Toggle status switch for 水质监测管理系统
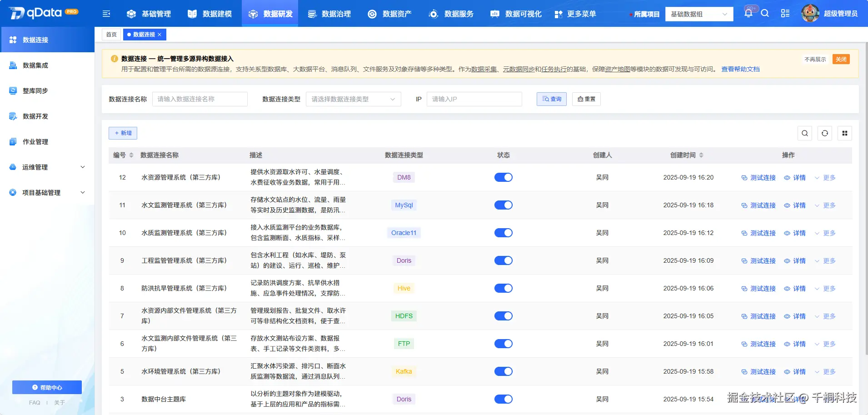The width and height of the screenshot is (868, 415). coord(504,233)
